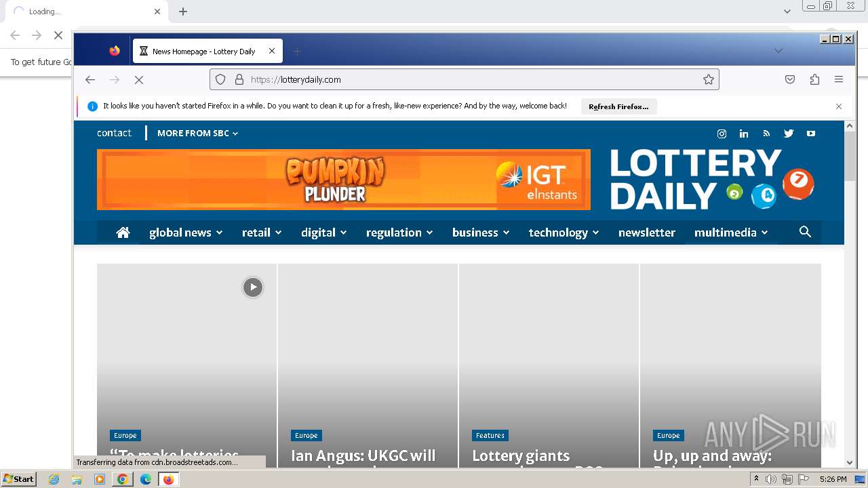The height and width of the screenshot is (488, 868).
Task: Open the Firefox Extensions puzzle icon
Action: tap(814, 79)
